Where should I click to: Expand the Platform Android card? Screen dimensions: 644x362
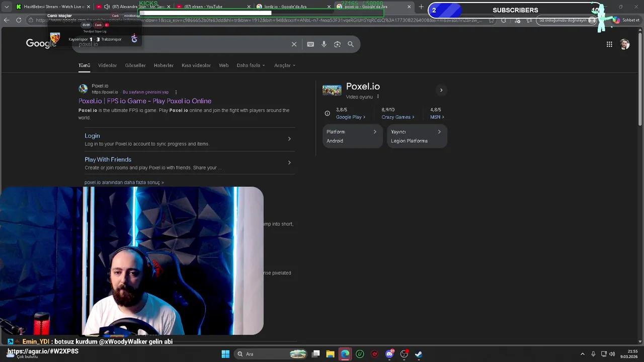click(352, 136)
